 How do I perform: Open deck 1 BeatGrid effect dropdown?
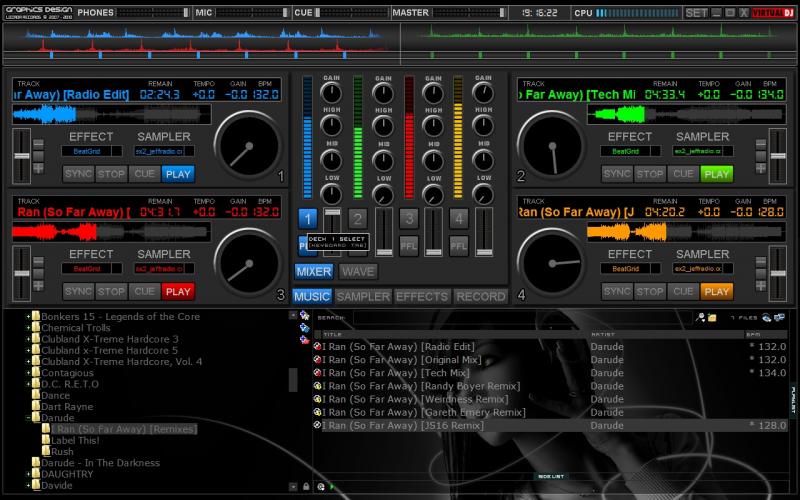pyautogui.click(x=117, y=151)
